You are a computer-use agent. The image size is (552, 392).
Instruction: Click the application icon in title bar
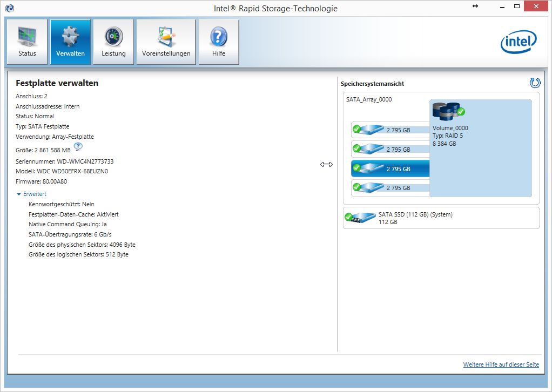click(10, 8)
